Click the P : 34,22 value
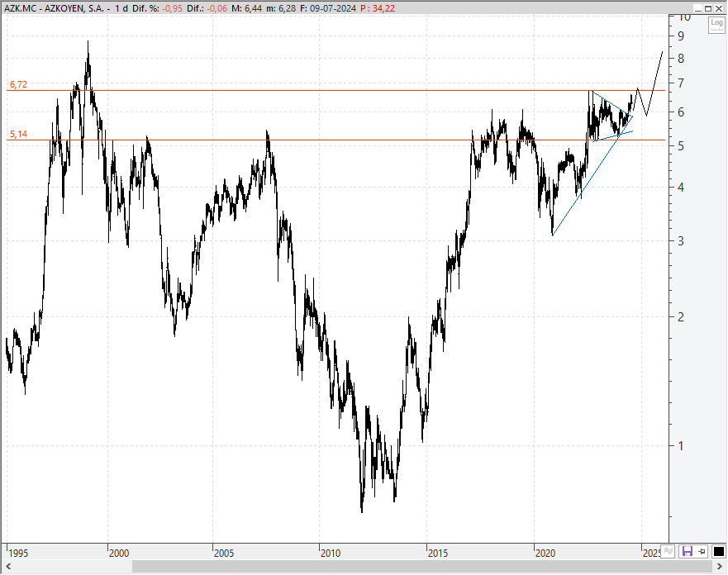This screenshot has width=728, height=575. click(378, 8)
